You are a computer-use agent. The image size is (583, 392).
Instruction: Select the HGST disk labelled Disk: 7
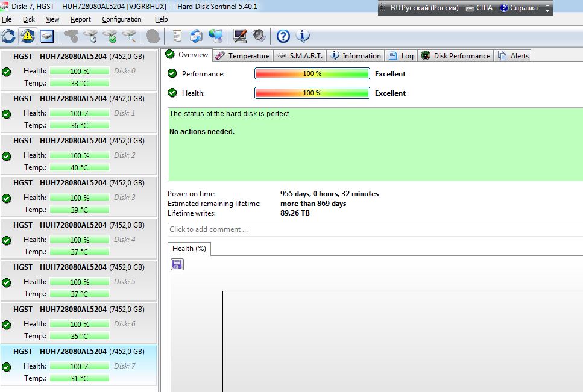tap(79, 365)
